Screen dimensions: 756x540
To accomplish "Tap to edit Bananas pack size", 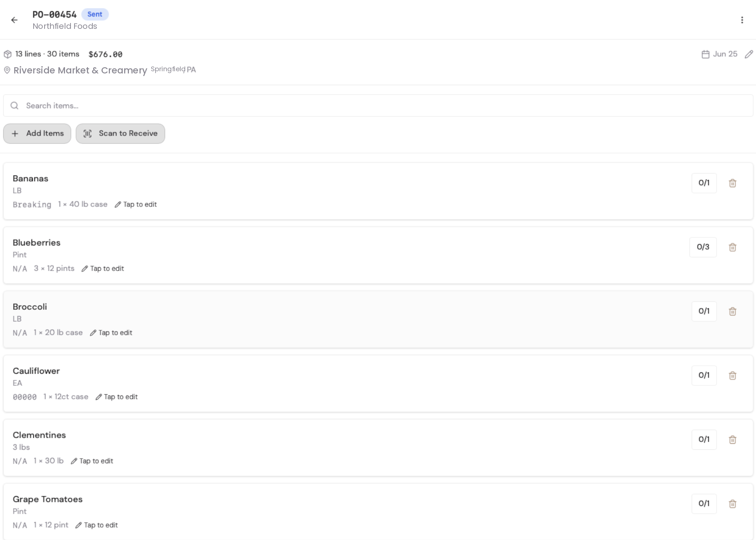I will tap(136, 204).
